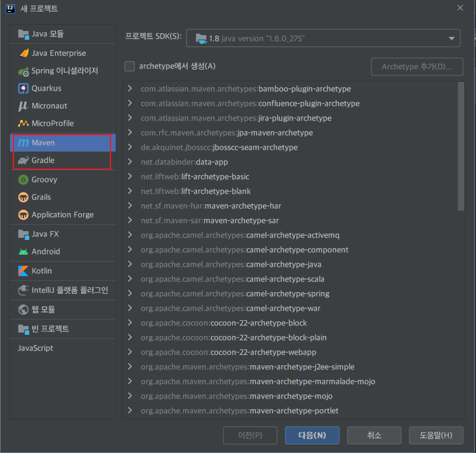Select camel-archetype-war row text
Viewport: 476px width, 453px height.
[231, 308]
